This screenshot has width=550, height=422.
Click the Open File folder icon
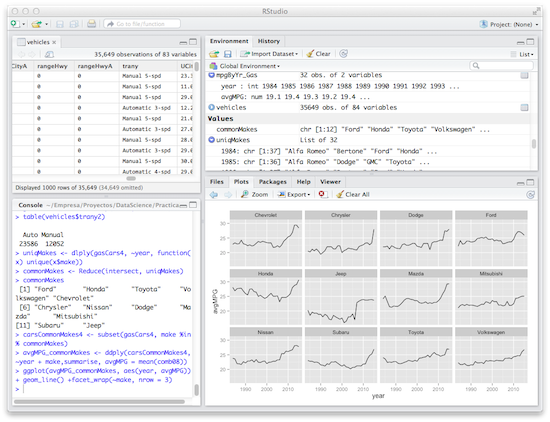click(x=36, y=24)
